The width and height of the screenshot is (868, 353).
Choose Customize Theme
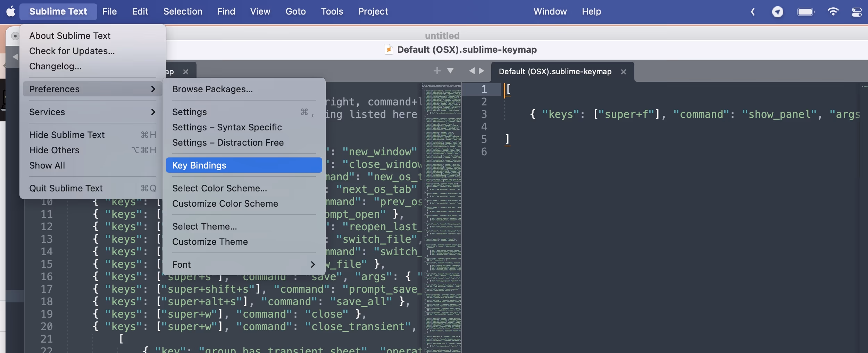click(x=244, y=242)
